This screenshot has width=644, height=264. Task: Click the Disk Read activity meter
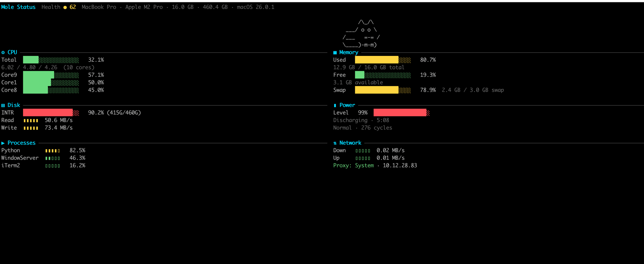point(31,120)
